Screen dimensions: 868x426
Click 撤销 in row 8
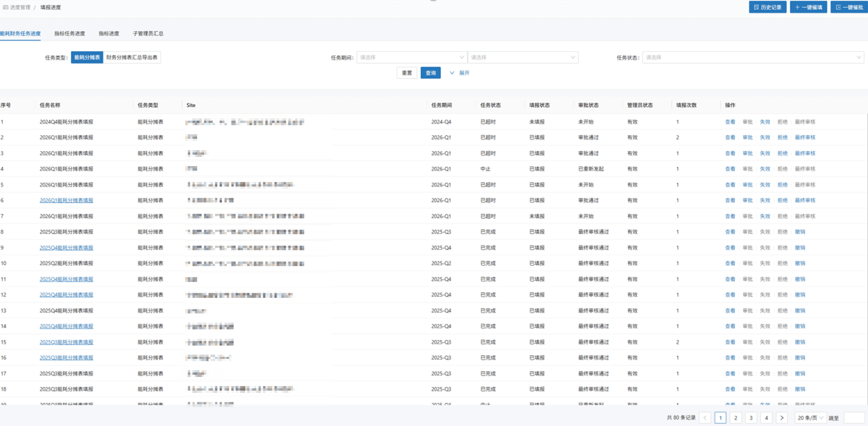[x=800, y=232]
